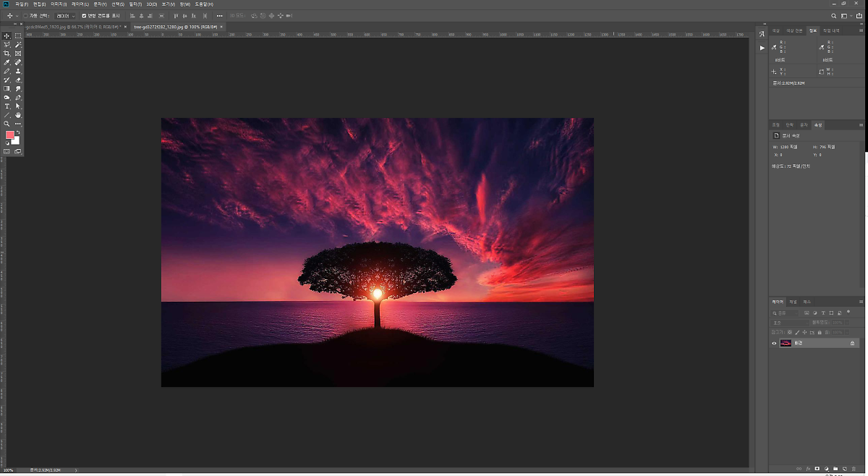
Task: Open the layer blend mode dropdown
Action: pos(790,323)
